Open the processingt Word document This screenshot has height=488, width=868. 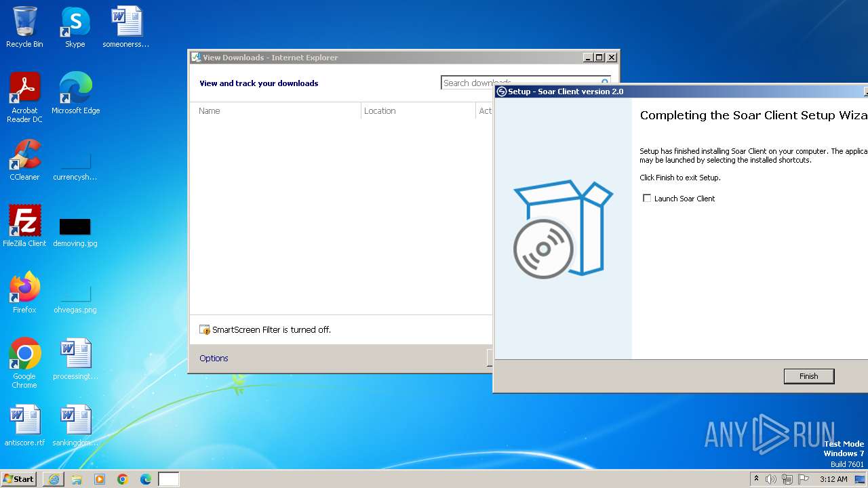click(75, 359)
